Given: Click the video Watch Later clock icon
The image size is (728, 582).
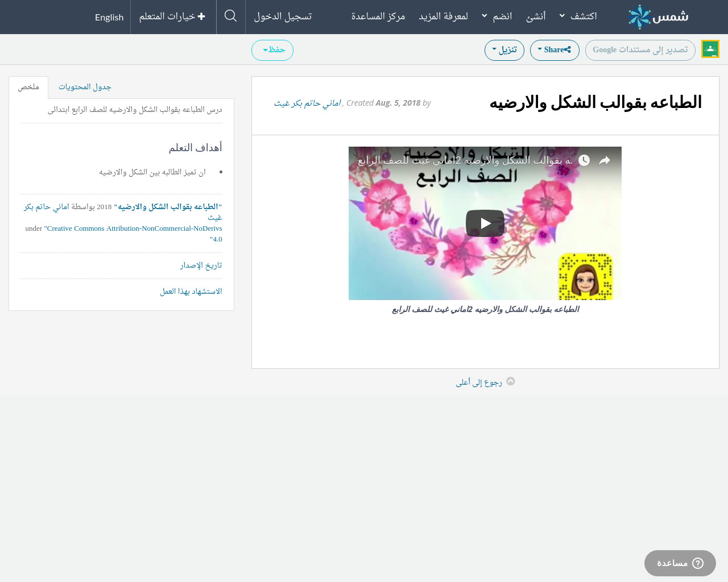Looking at the screenshot, I should pos(584,160).
